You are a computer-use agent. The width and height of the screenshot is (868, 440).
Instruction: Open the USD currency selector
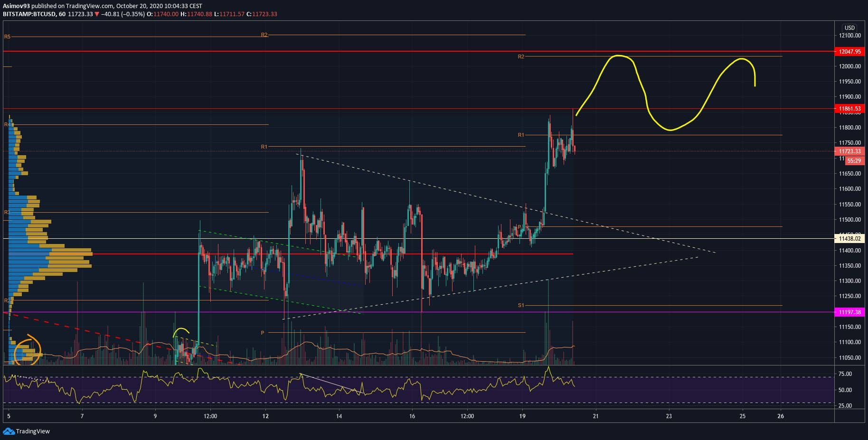point(849,28)
